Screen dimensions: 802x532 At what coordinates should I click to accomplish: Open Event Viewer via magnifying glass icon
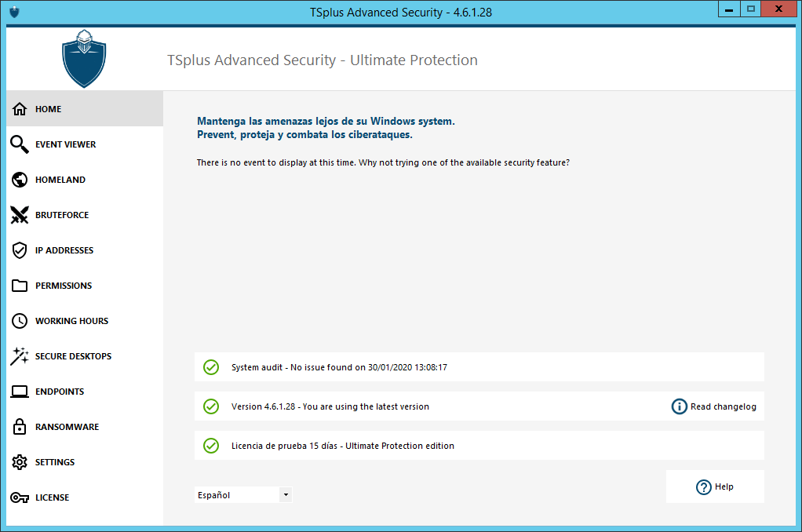[20, 144]
